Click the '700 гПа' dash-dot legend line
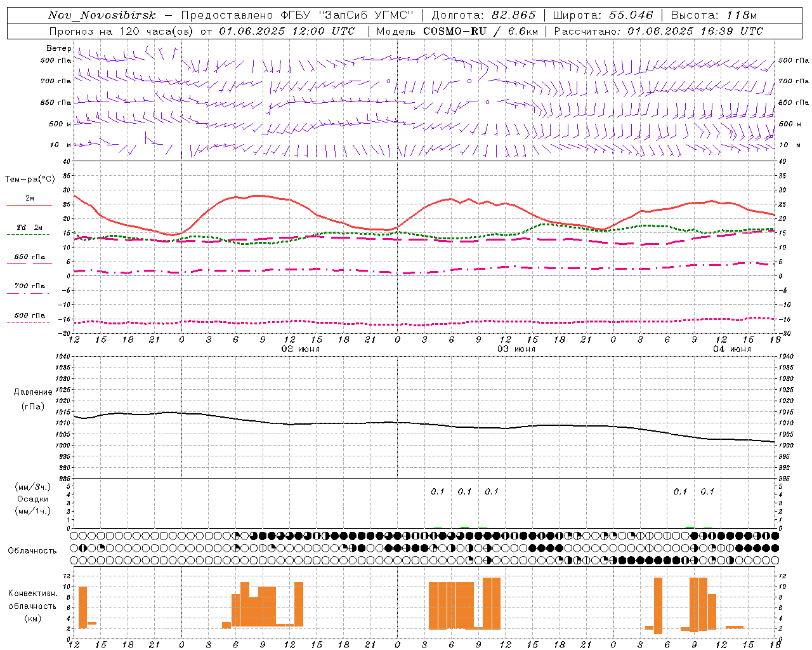 28,293
